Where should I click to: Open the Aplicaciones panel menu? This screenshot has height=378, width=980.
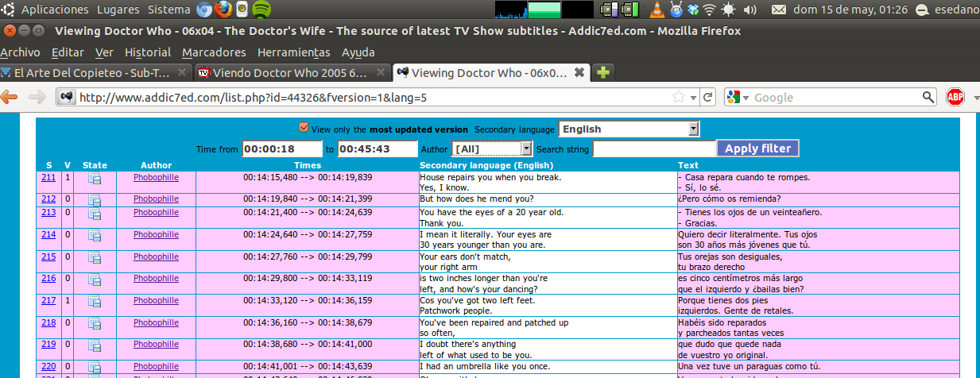coord(55,10)
